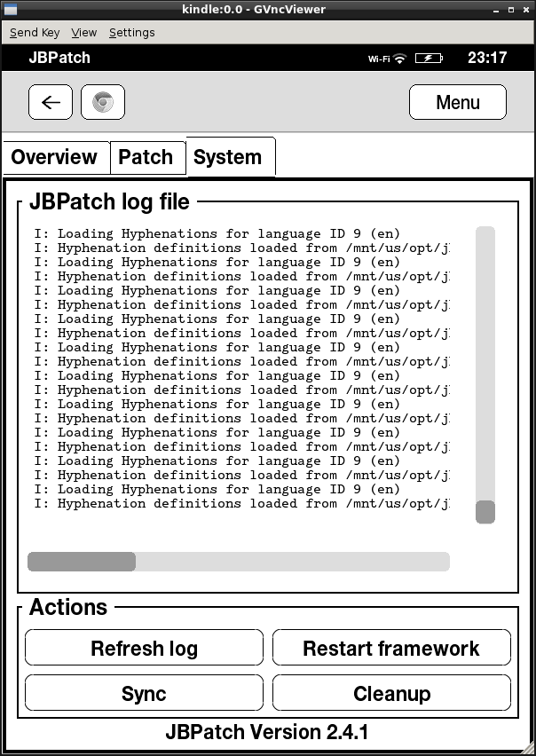Click the JBPatch Version 2.4.1 footer text
Viewport: 536px width, 756px height.
pyautogui.click(x=267, y=732)
